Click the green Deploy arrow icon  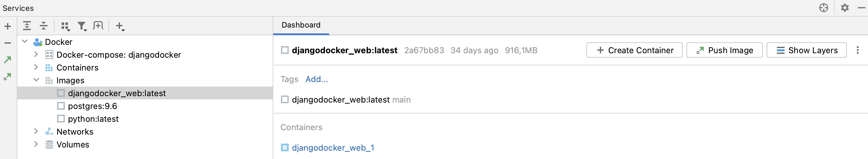pos(7,60)
